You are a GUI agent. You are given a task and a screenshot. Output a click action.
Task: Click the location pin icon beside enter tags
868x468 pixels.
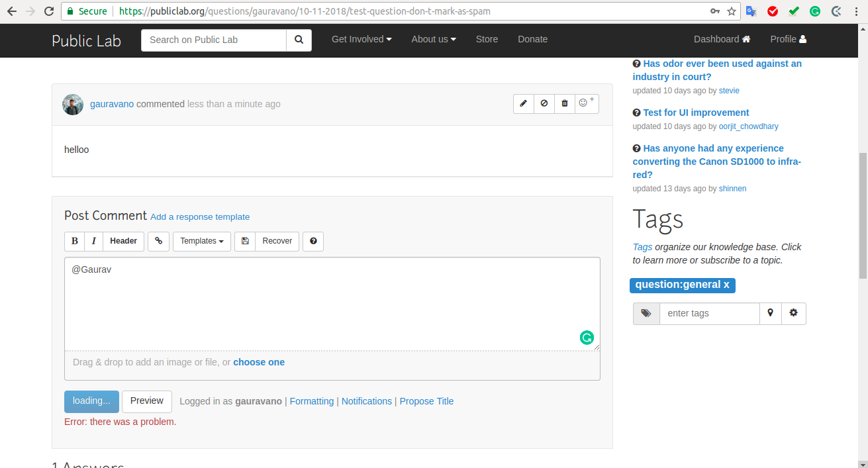point(770,313)
